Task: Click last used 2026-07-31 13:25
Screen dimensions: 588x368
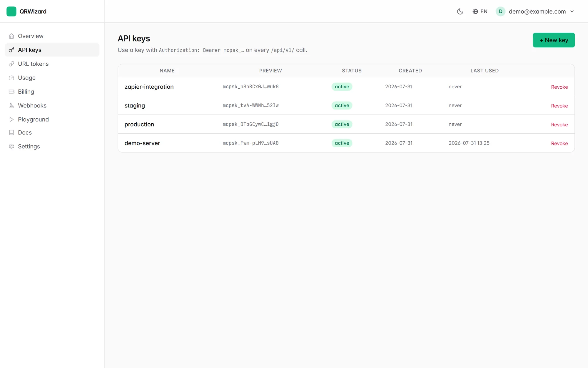Action: tap(469, 143)
